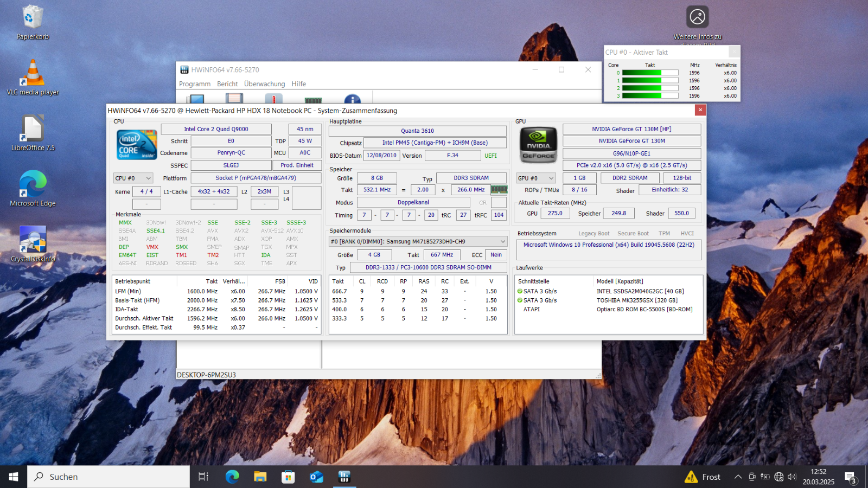
Task: Open Microsoft Store from the taskbar
Action: tap(288, 477)
